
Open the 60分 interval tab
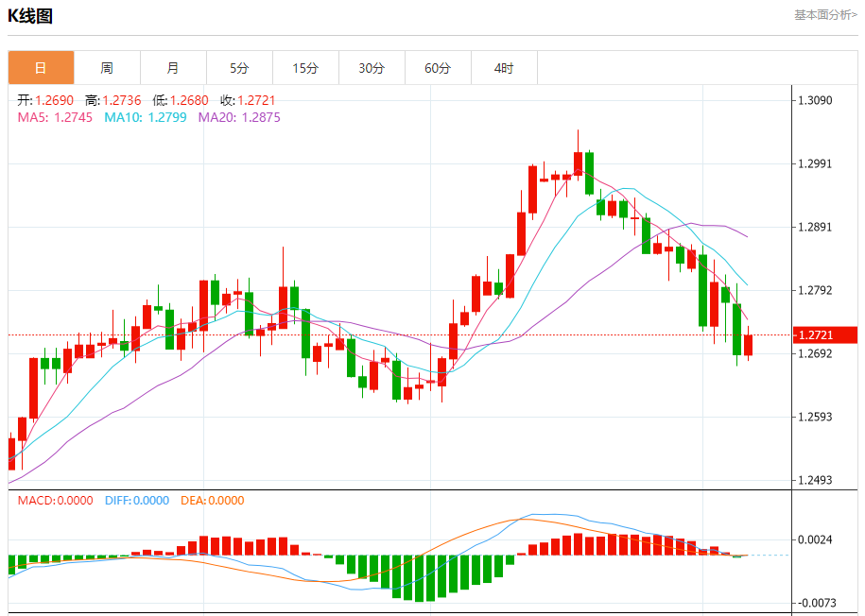pos(438,68)
